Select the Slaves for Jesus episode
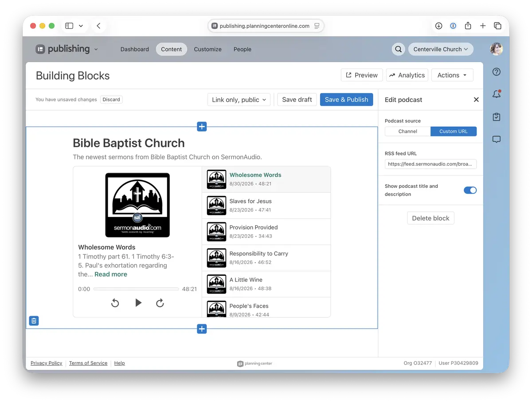This screenshot has width=532, height=403. 266,205
